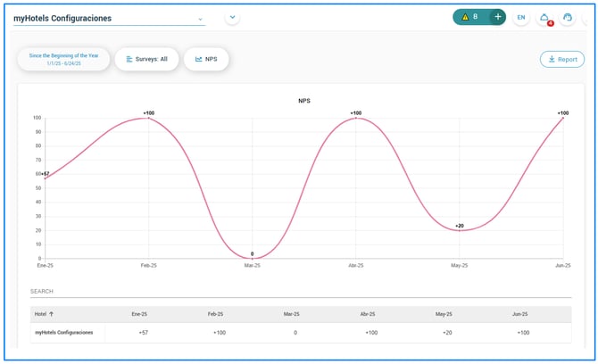
Task: Click the surveys list icon
Action: tap(129, 59)
